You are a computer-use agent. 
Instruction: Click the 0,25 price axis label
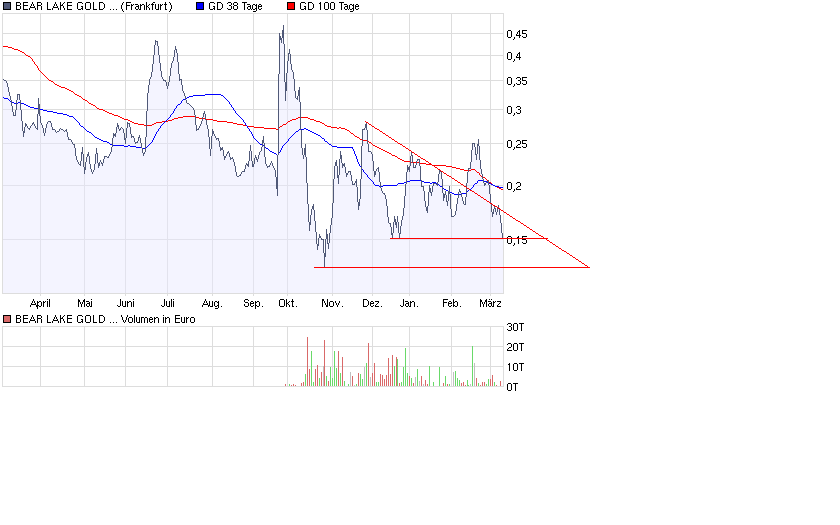[517, 145]
